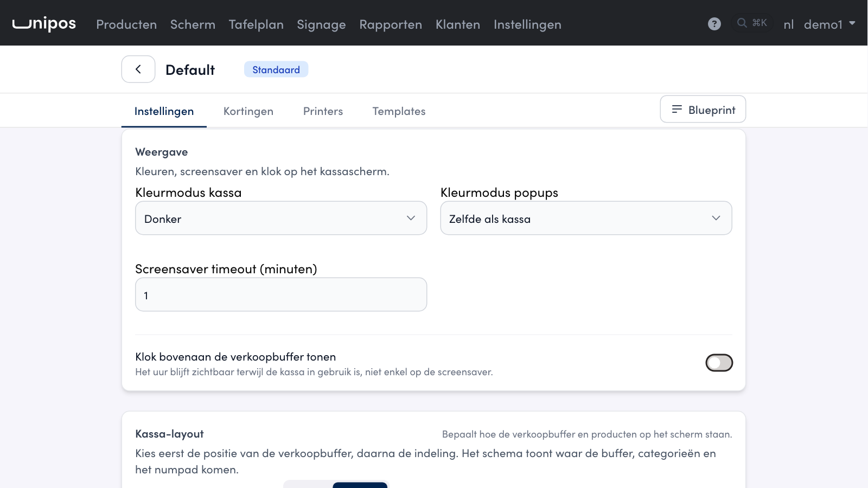Switch to the Templates tab
This screenshot has width=868, height=488.
399,111
